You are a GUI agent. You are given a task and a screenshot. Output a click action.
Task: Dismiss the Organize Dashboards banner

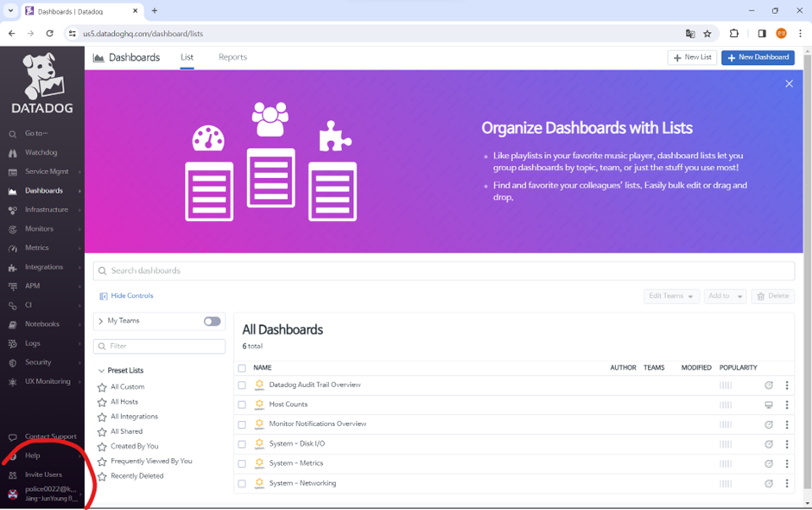(789, 84)
